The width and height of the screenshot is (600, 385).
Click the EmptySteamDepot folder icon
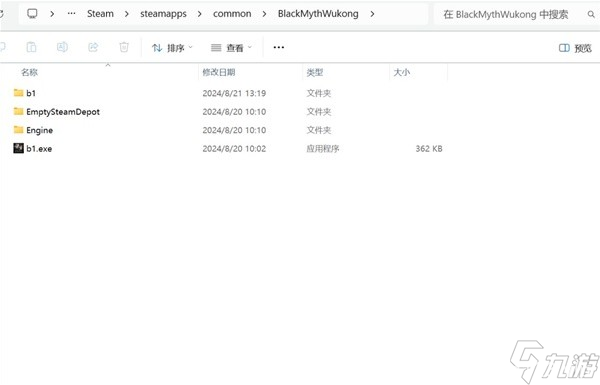tap(18, 111)
